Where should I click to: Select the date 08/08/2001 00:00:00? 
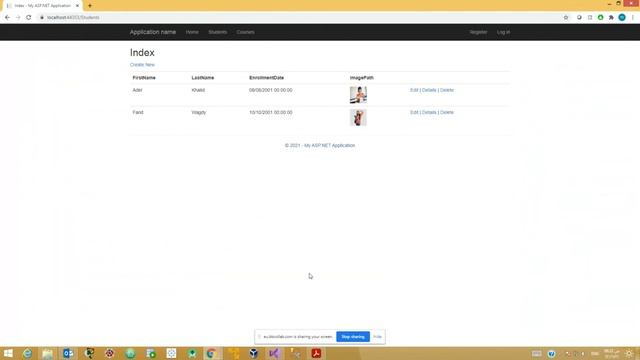271,90
